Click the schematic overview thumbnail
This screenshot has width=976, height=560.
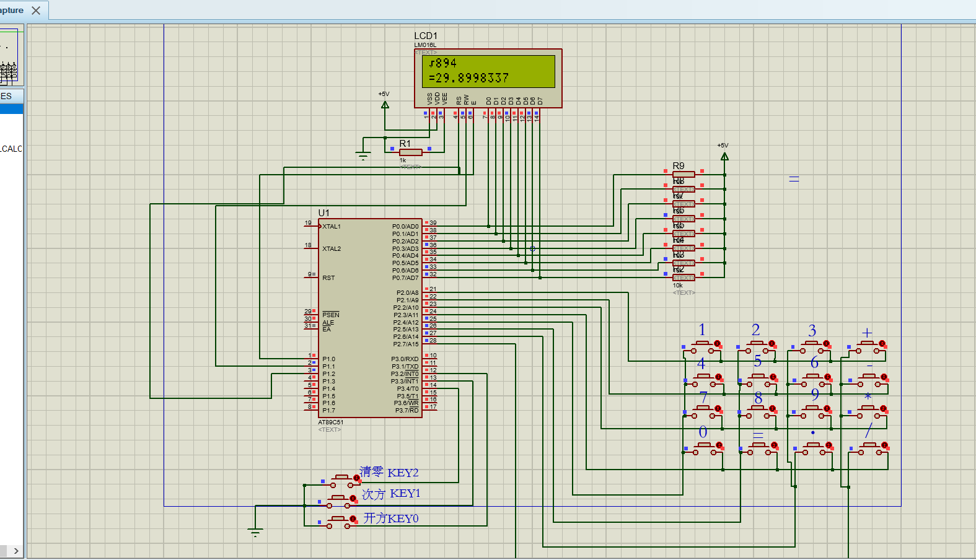11,56
